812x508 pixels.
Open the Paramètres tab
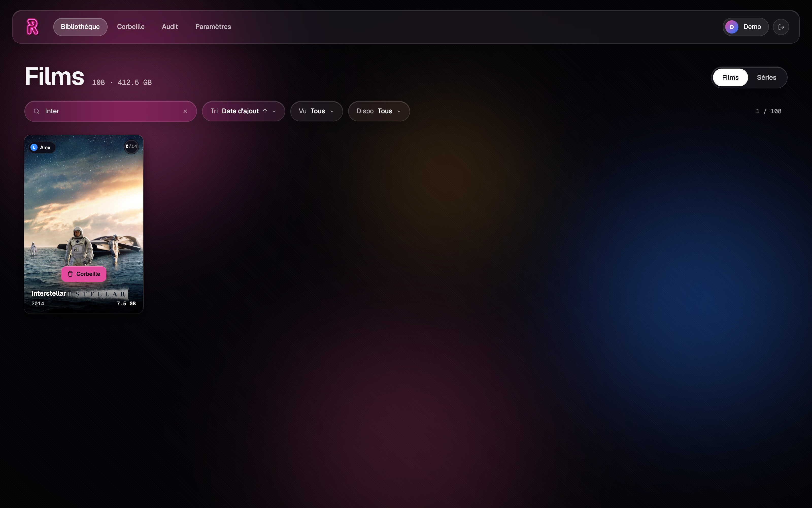(213, 27)
